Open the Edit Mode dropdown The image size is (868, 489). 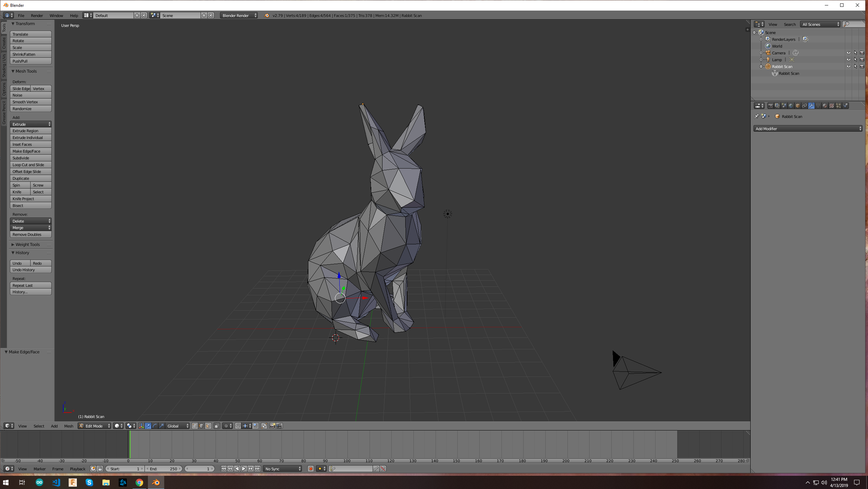coord(95,426)
